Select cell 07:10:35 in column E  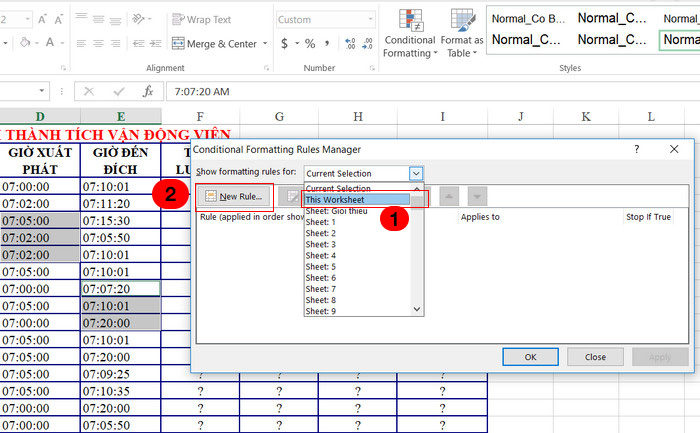(x=121, y=391)
